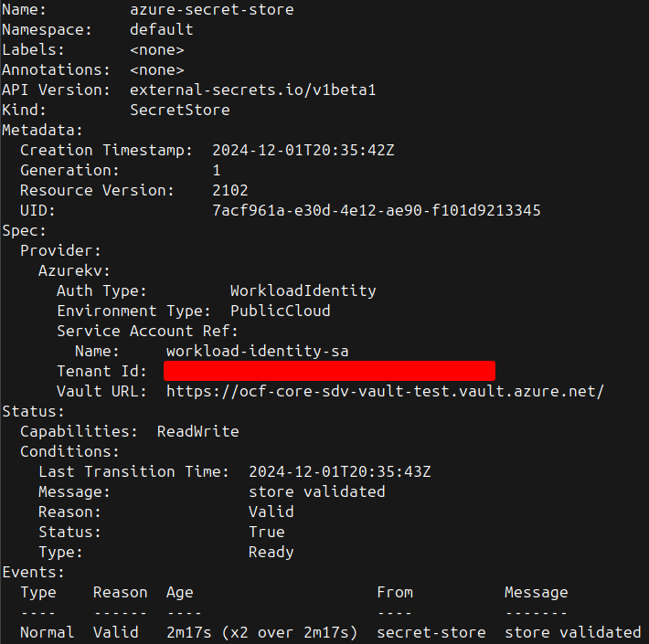The image size is (649, 644).
Task: Click the workload-identity-sa service account name
Action: pos(257,351)
